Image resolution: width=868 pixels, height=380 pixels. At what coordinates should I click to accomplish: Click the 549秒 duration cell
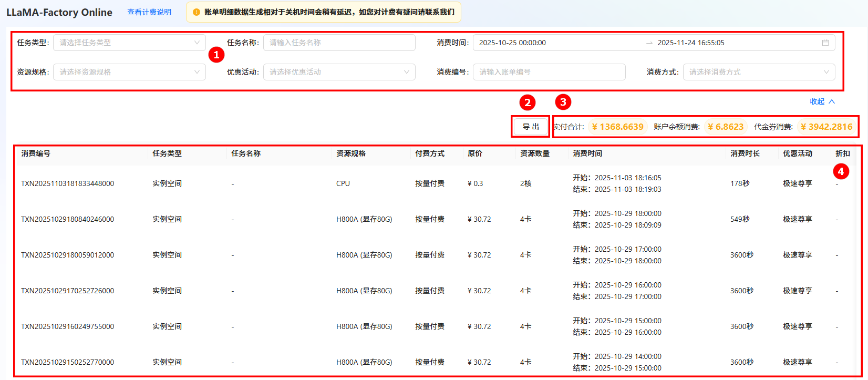point(740,219)
